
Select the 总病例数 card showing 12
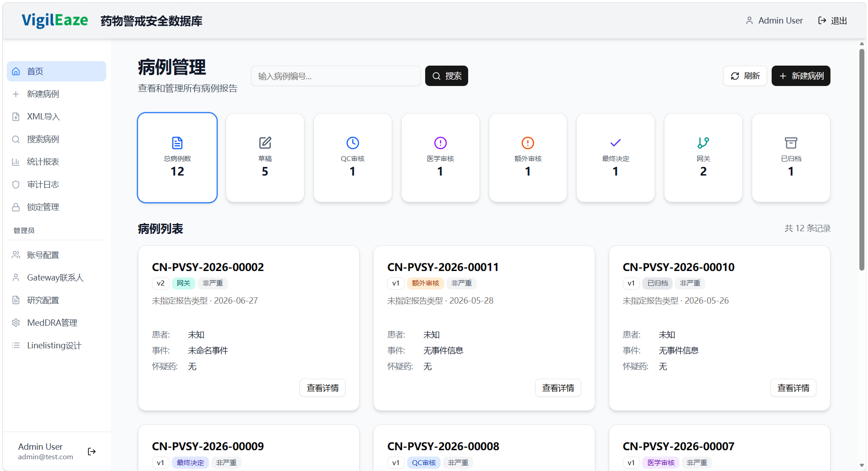(x=177, y=157)
